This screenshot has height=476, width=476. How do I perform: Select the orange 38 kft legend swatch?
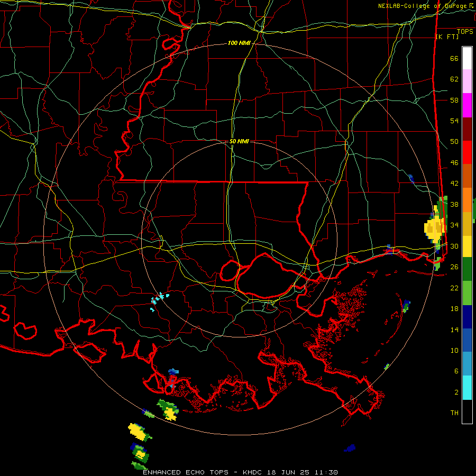click(x=467, y=200)
